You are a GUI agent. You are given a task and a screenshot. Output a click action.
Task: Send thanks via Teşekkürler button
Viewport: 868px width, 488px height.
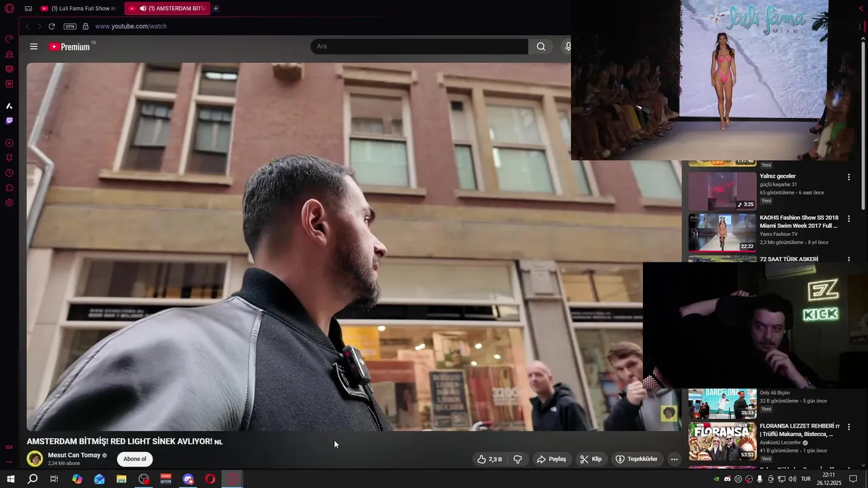636,459
